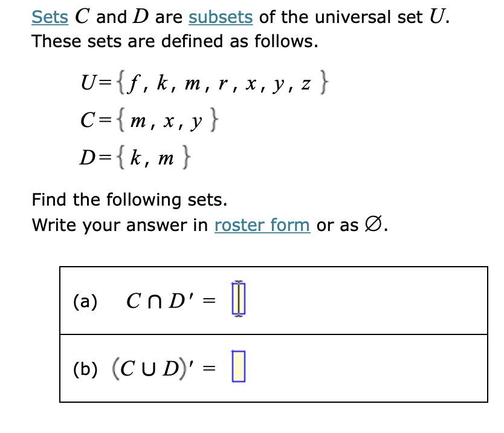This screenshot has height=433, width=504.
Task: Click the empty-set symbol Ø
Action: [x=373, y=224]
